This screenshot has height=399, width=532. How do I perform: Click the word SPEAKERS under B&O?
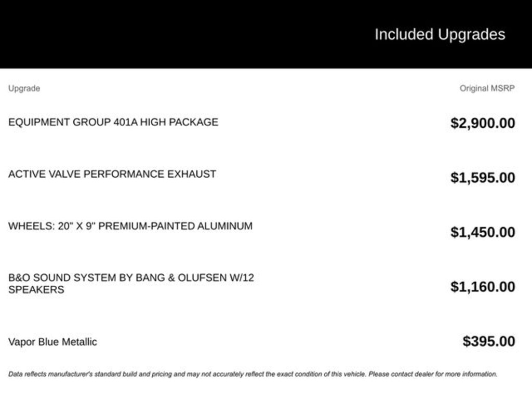tap(36, 290)
